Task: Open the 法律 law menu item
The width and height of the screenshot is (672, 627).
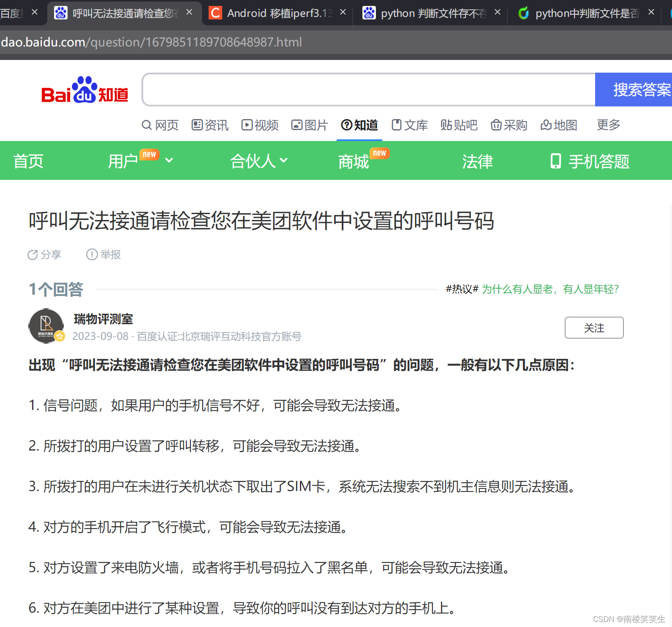Action: pyautogui.click(x=477, y=161)
